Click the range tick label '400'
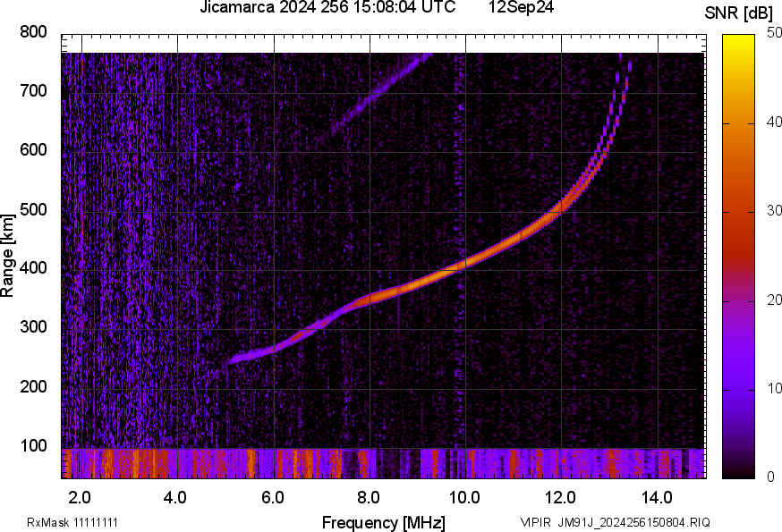This screenshot has height=532, width=782. 33,268
